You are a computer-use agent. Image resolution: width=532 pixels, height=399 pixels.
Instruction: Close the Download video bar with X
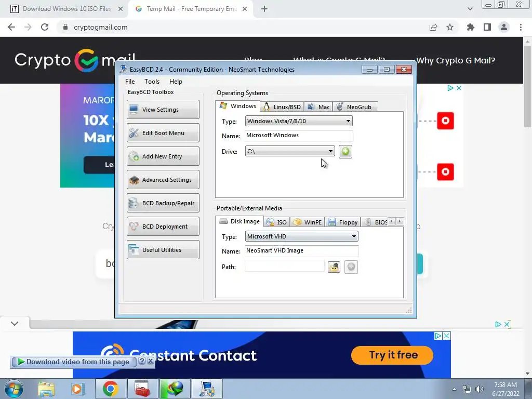pyautogui.click(x=150, y=362)
